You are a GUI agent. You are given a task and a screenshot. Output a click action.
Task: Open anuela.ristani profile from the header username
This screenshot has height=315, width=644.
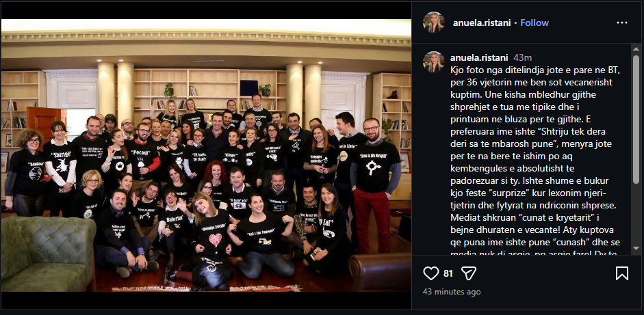(482, 23)
